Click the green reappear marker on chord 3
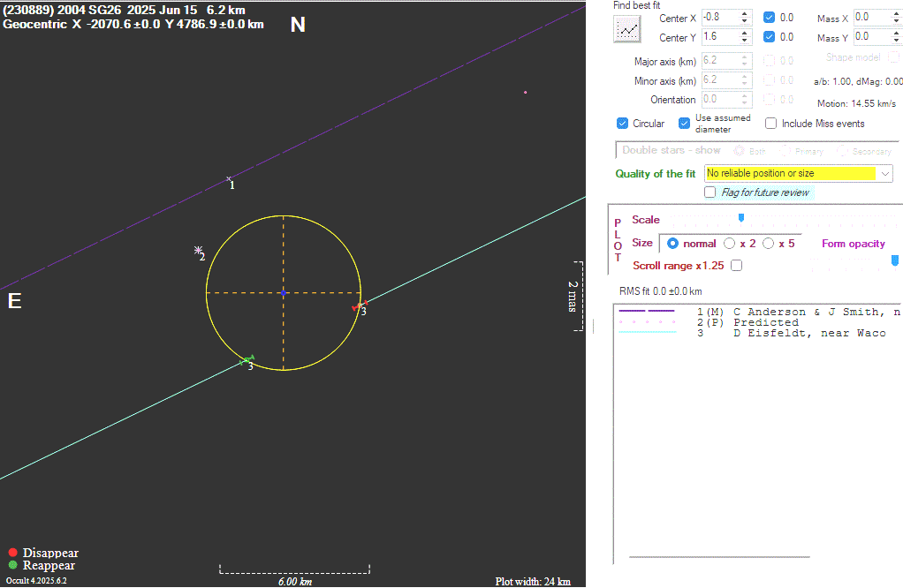Screen dimensions: 903x588 247,360
